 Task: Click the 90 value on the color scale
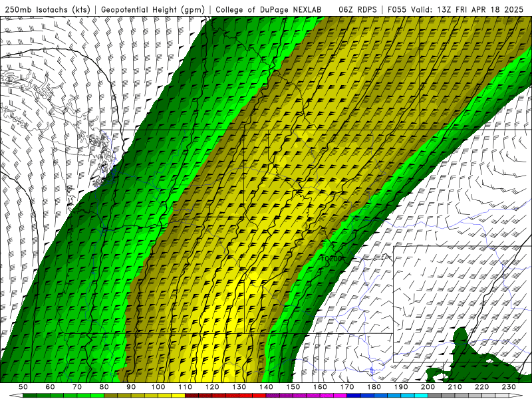coord(131,387)
